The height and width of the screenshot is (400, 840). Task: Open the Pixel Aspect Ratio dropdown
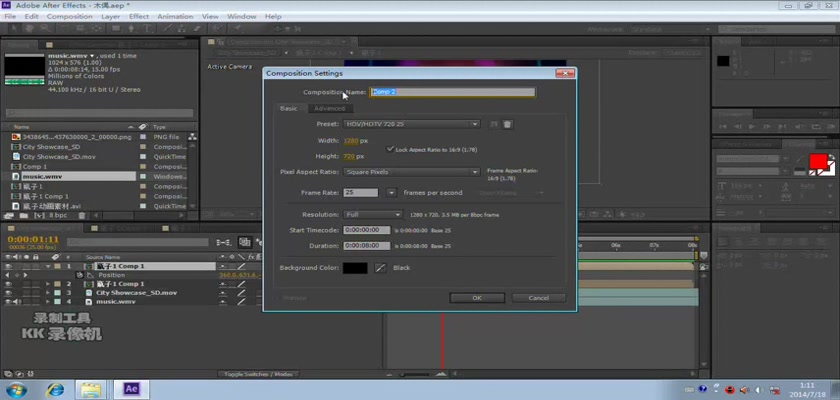pyautogui.click(x=411, y=172)
